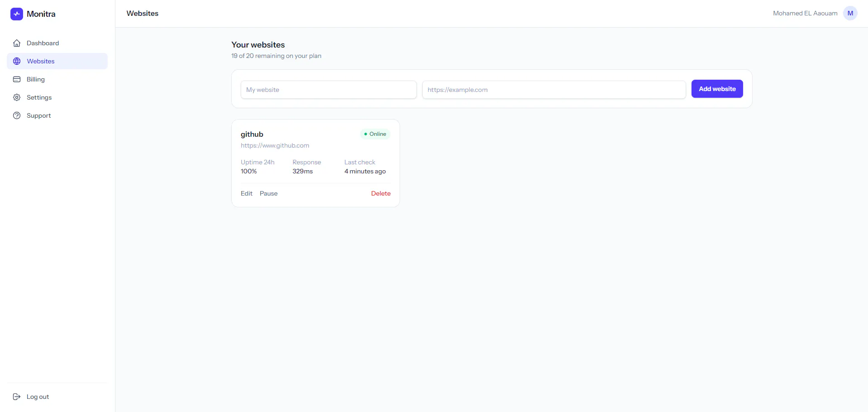868x412 pixels.
Task: Click the github card title
Action: click(x=252, y=134)
